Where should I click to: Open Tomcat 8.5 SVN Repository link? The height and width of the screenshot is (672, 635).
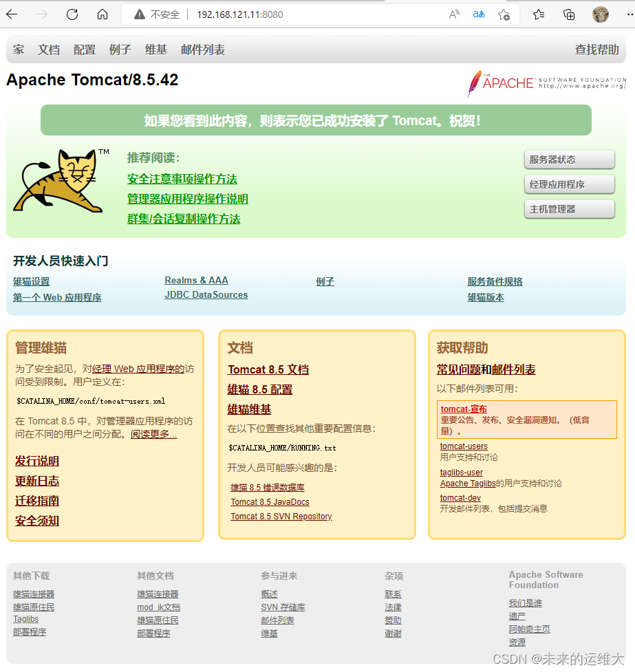[281, 517]
